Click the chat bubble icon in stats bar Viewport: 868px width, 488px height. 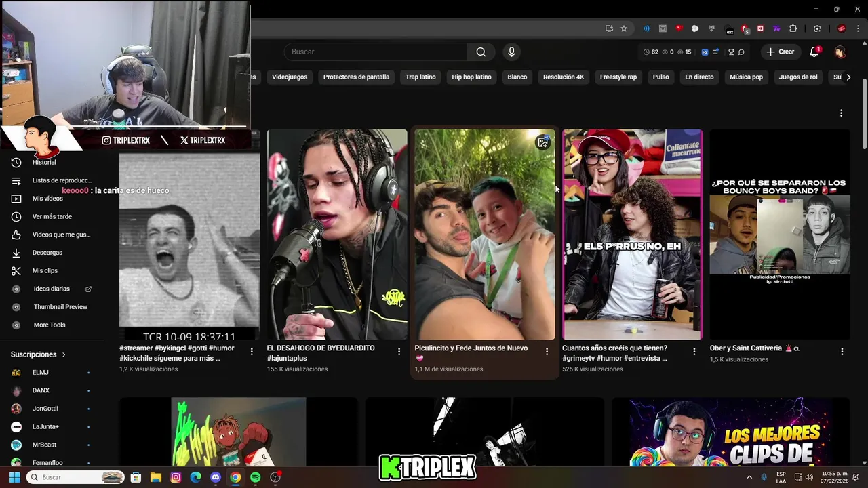pyautogui.click(x=741, y=52)
